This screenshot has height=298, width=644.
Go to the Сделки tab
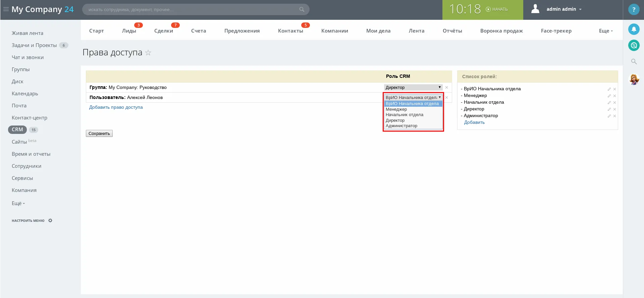click(x=163, y=31)
